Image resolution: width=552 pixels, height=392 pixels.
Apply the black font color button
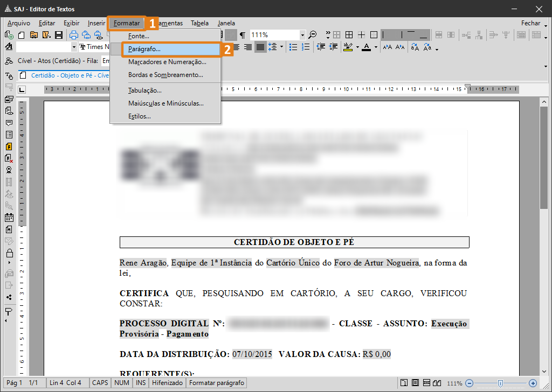(367, 47)
